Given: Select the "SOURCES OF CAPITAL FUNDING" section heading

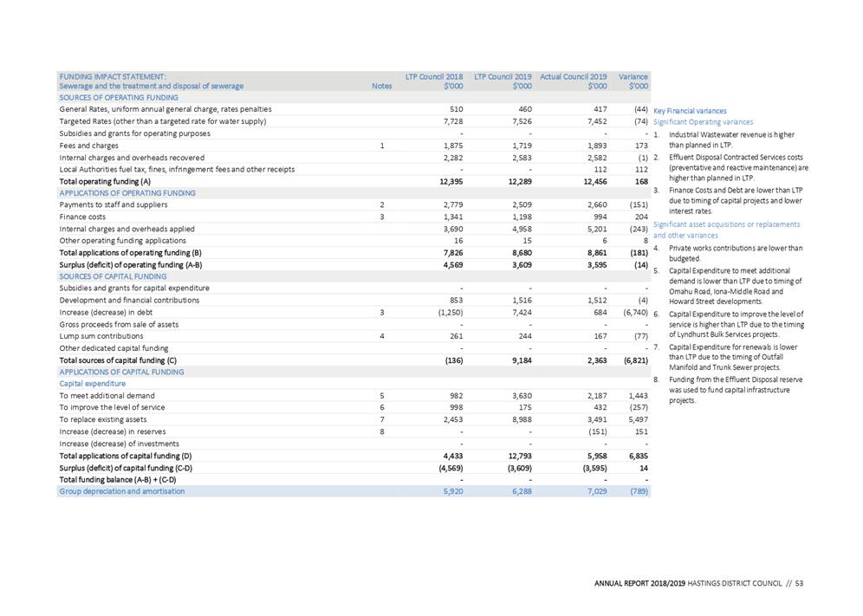Looking at the screenshot, I should coord(113,276).
